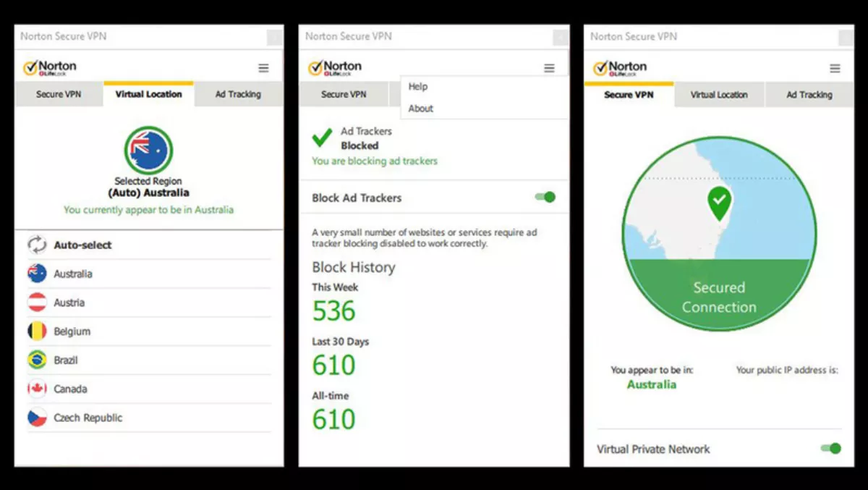Open hamburger menu in Virtual Location window

264,68
